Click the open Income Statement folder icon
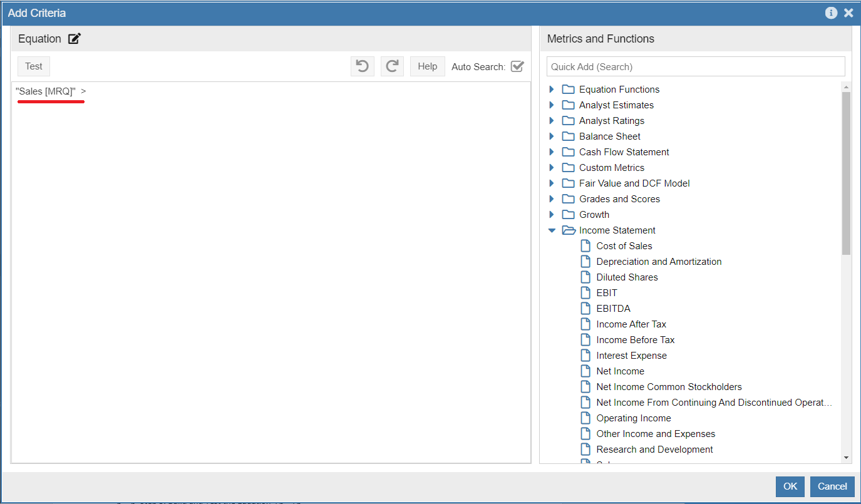861x504 pixels. point(569,230)
